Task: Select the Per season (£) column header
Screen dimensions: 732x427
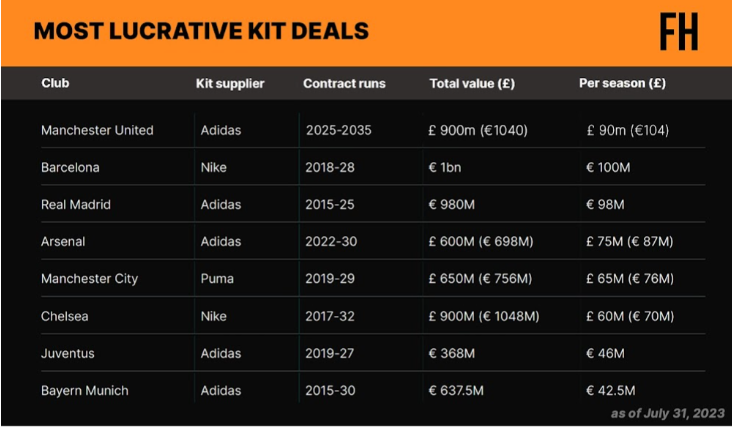Action: [x=624, y=83]
